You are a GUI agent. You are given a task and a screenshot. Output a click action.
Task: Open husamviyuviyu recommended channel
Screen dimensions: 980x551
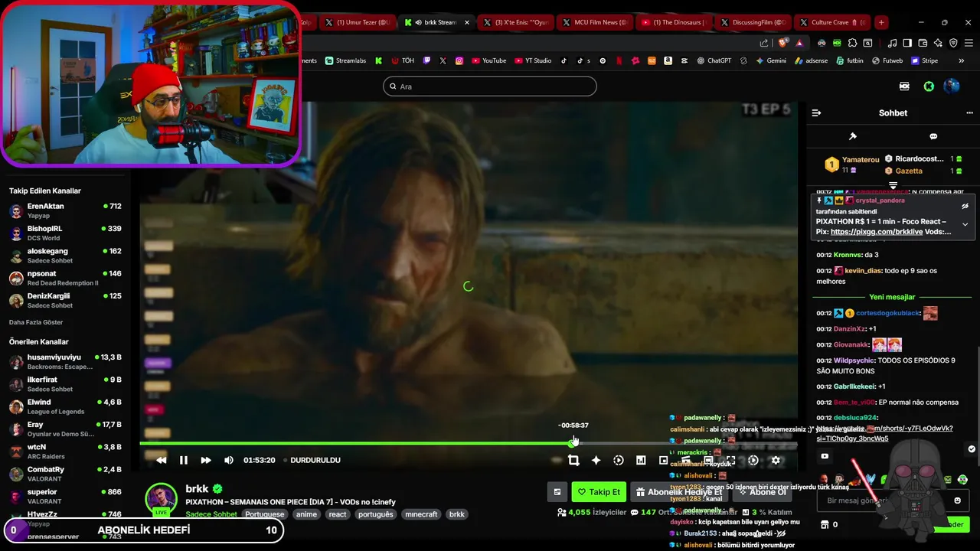[x=65, y=361]
